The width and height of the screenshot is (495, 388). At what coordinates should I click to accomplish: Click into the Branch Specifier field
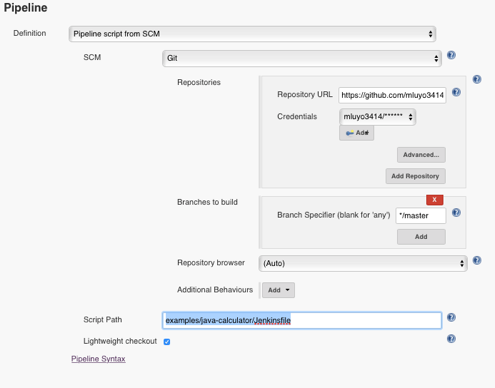click(x=421, y=216)
